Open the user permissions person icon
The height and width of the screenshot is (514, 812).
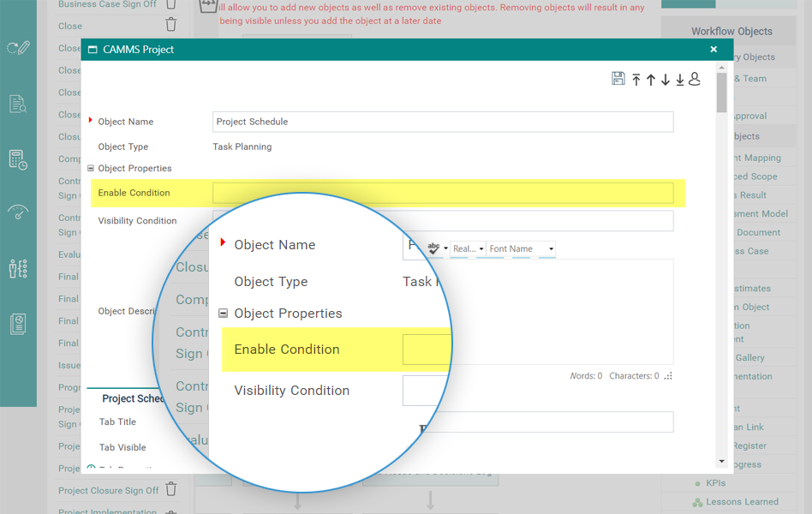click(x=695, y=79)
